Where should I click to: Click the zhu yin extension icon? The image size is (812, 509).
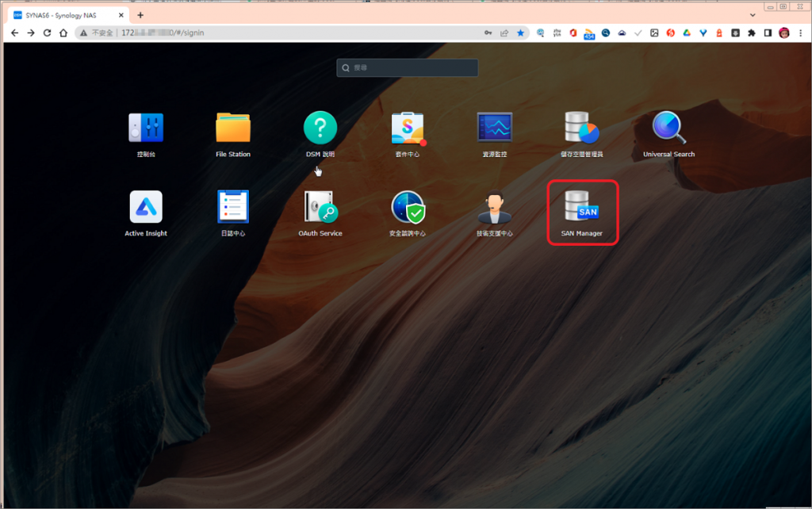point(557,33)
